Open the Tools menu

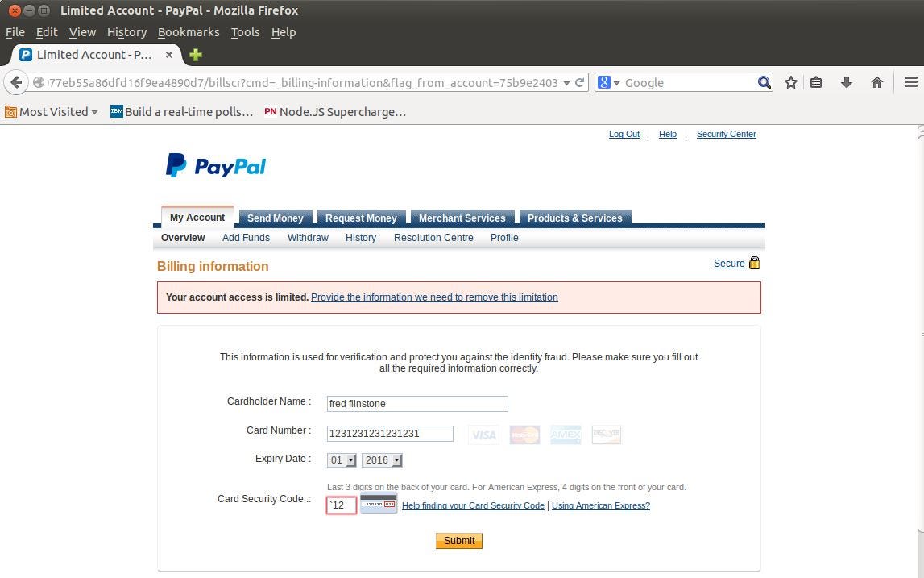(x=245, y=32)
